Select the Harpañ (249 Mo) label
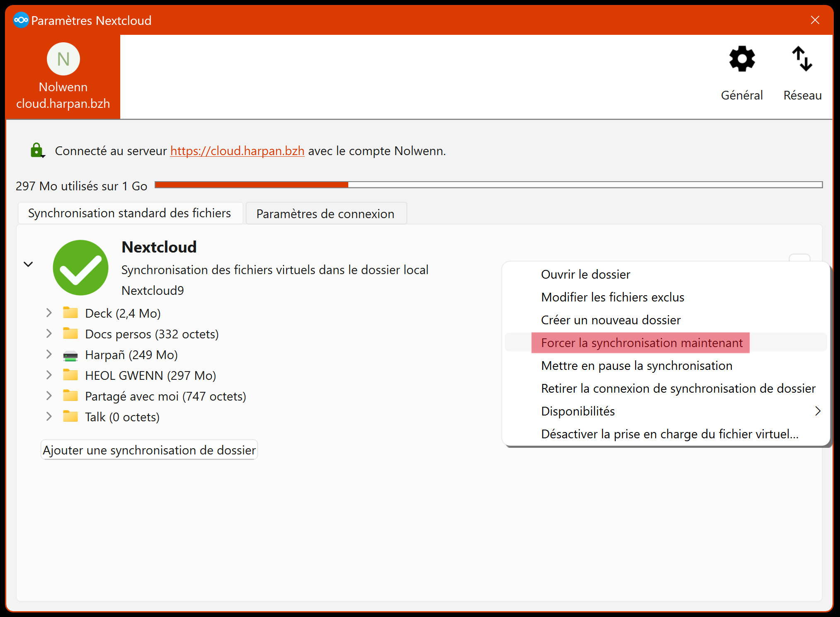This screenshot has width=840, height=617. 131,355
